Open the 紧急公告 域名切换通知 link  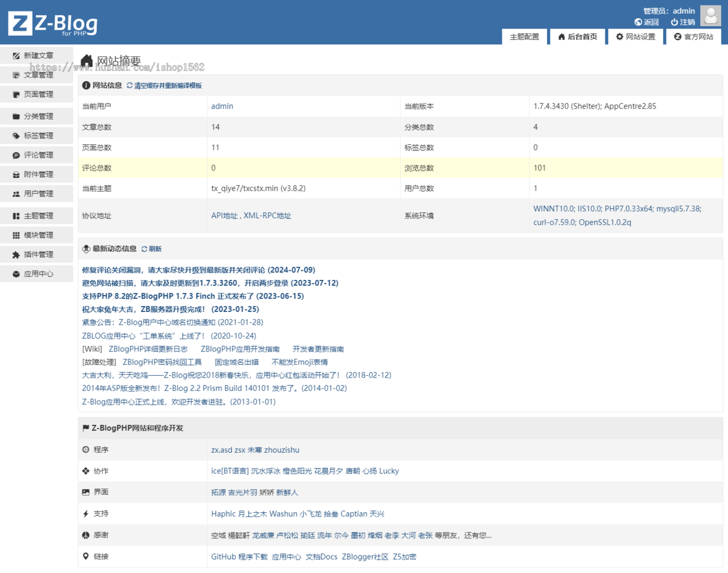(172, 322)
